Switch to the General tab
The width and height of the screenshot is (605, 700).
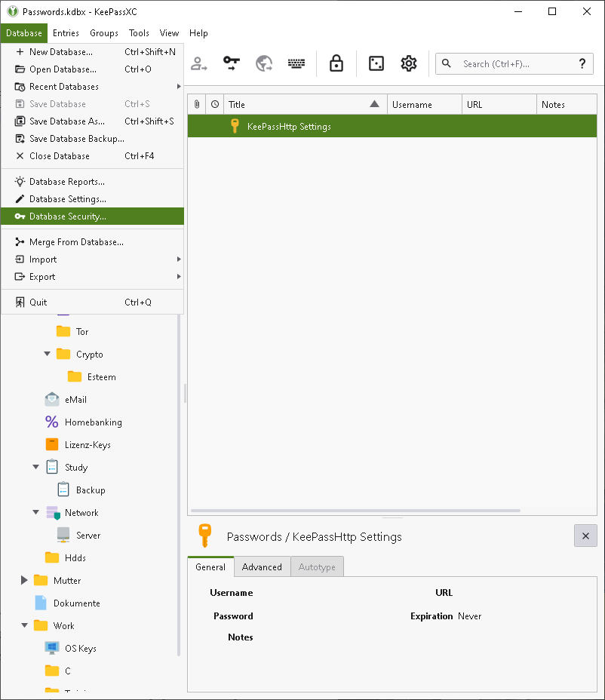tap(210, 567)
